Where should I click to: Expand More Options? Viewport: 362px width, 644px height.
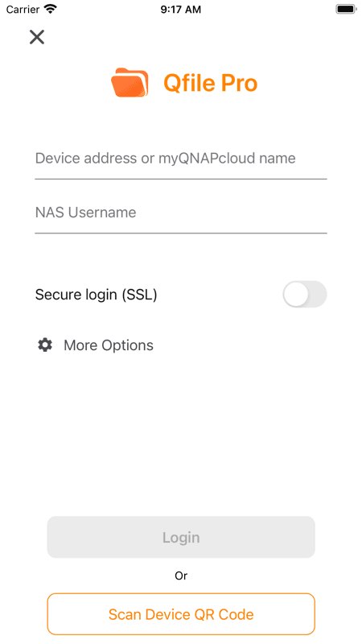(109, 345)
